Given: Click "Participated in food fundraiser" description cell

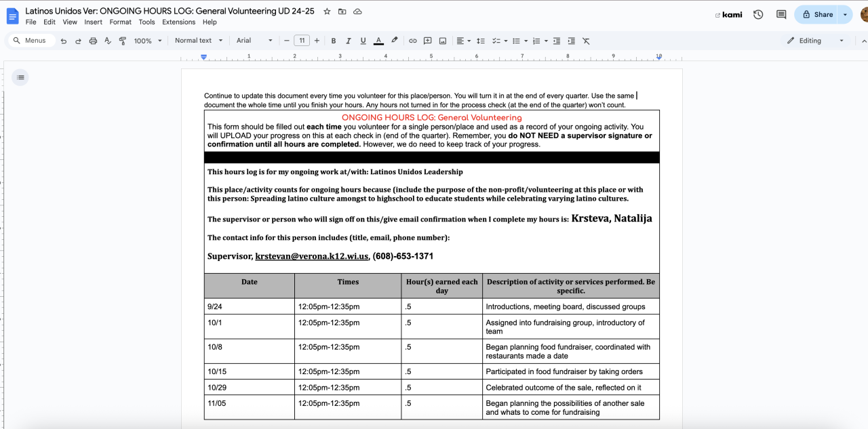Looking at the screenshot, I should pos(570,371).
